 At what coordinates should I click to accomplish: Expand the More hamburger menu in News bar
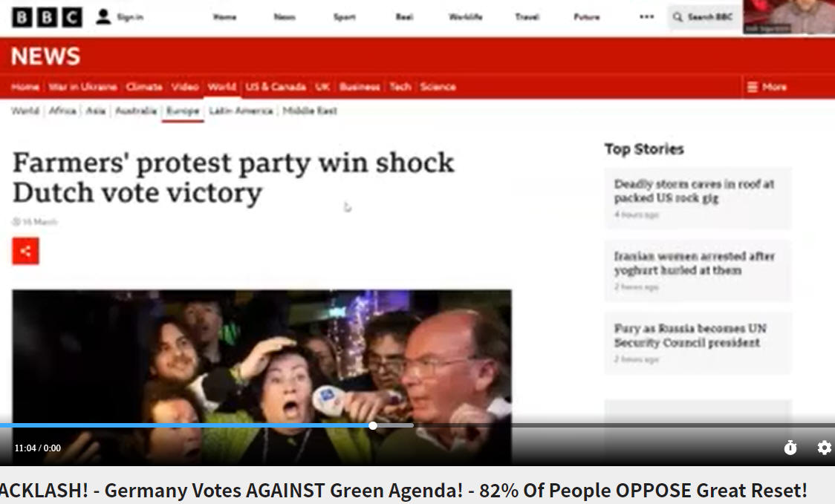[767, 87]
